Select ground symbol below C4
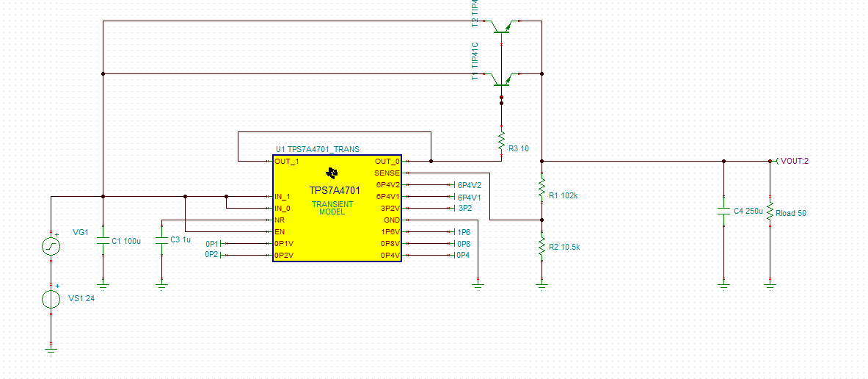Screen dimensions: 868x379 pos(723,286)
